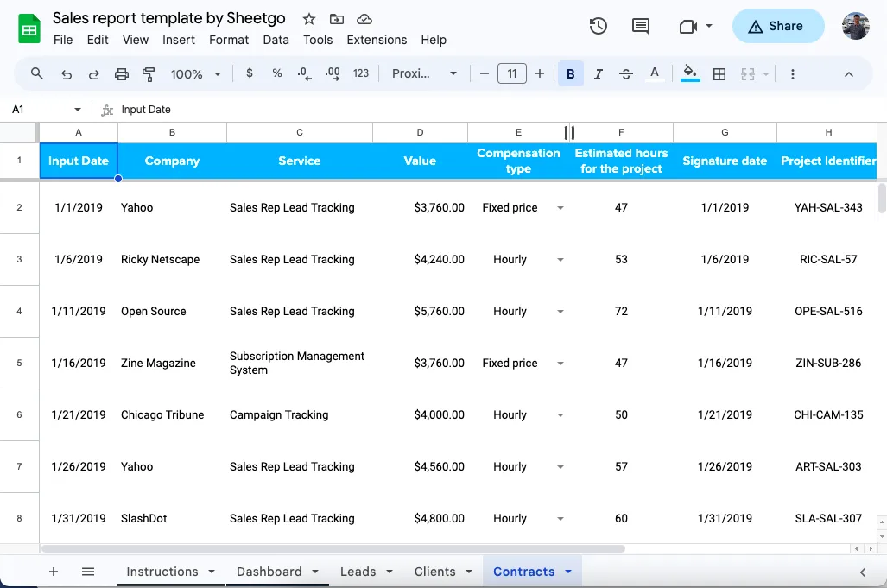The height and width of the screenshot is (588, 887).
Task: Switch to the Dashboard tab
Action: (x=269, y=572)
